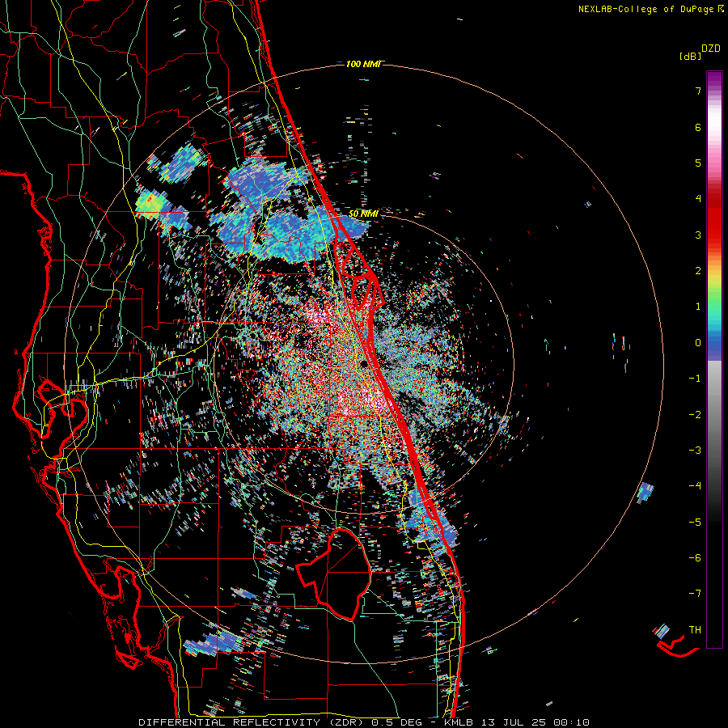Click the 3 value on the color scale

tap(698, 235)
